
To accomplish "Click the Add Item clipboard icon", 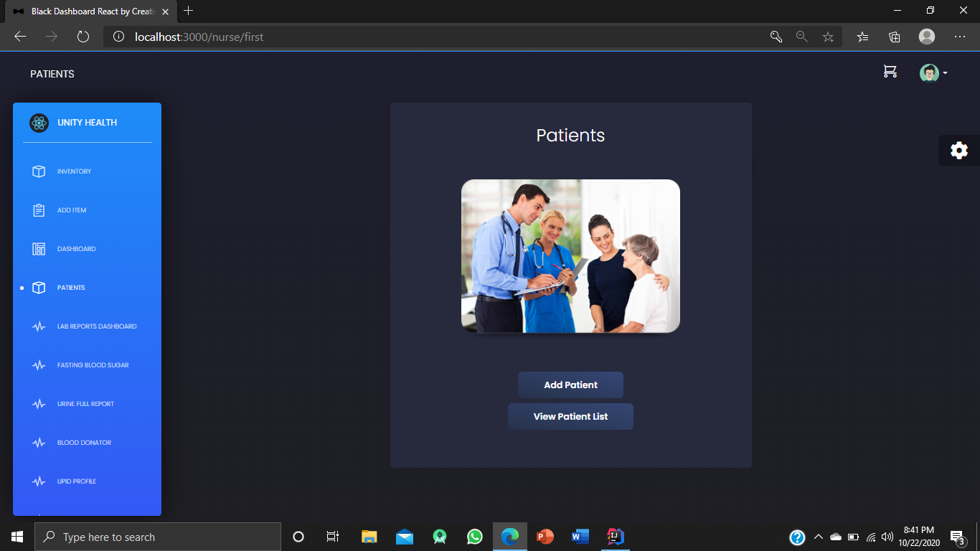I will tap(39, 210).
